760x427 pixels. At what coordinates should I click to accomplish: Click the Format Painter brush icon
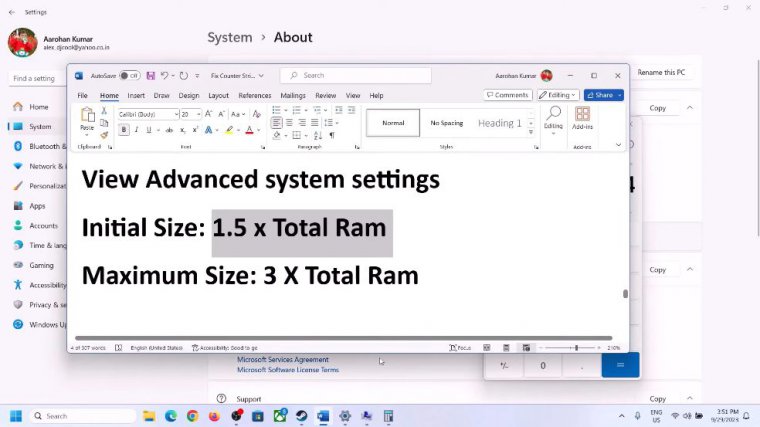pyautogui.click(x=104, y=135)
